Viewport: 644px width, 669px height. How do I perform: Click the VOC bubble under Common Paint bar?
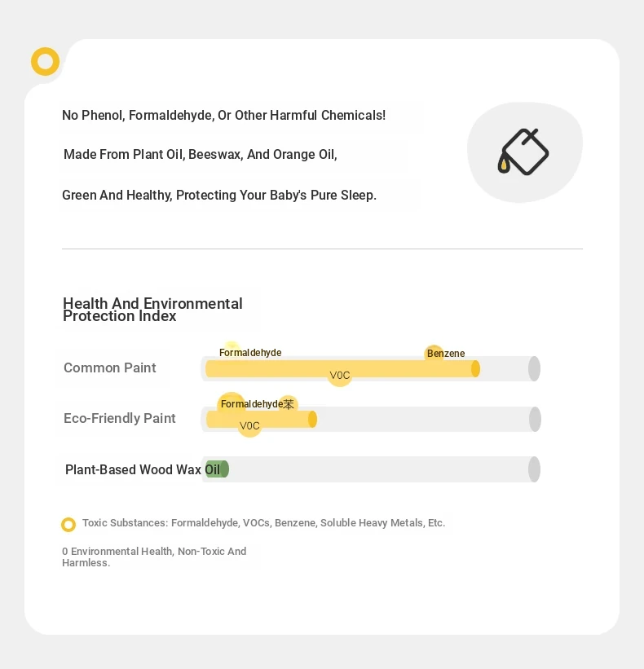pos(340,376)
